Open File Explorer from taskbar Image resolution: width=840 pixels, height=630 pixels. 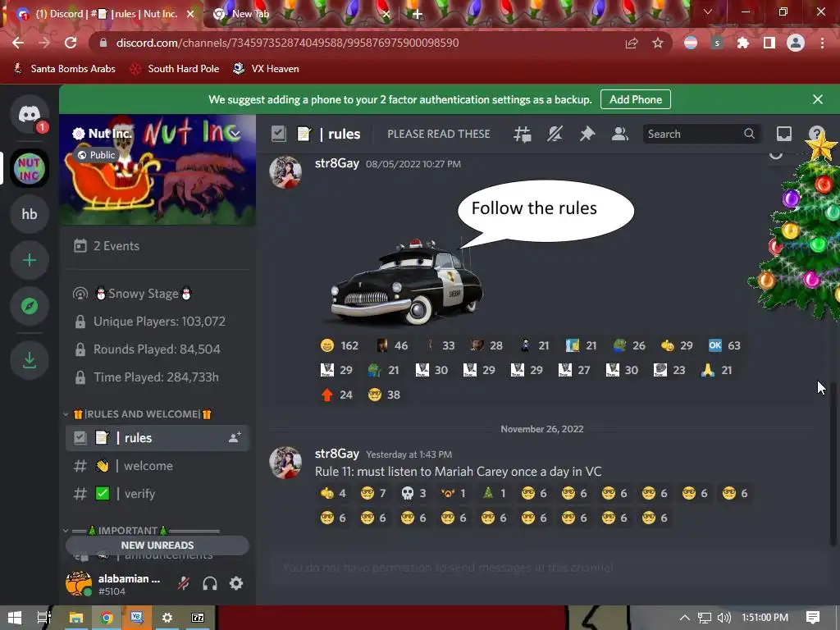click(75, 618)
